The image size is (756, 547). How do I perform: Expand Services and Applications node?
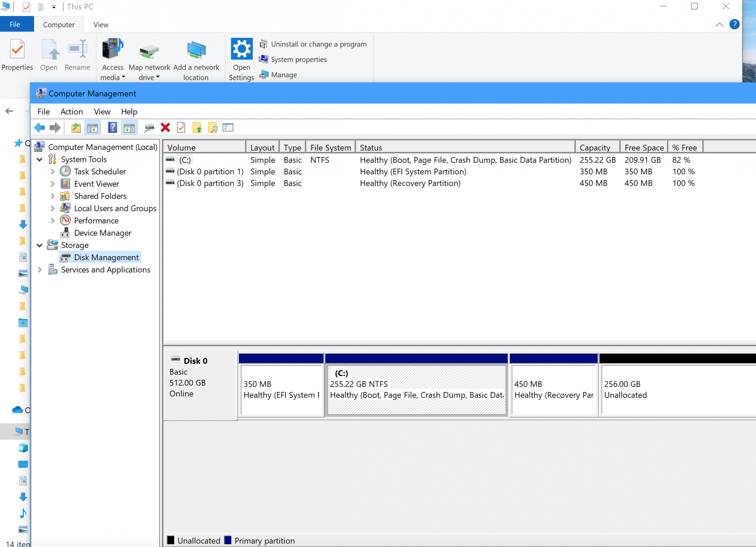[x=39, y=270]
